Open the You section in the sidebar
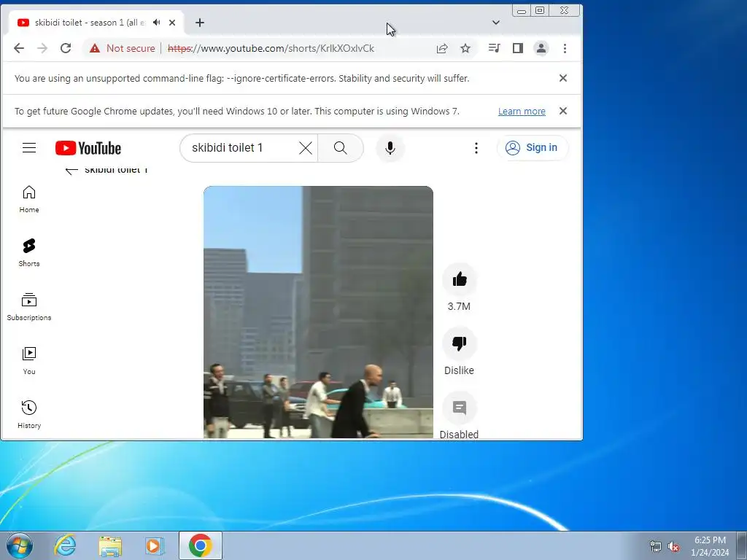Image resolution: width=747 pixels, height=560 pixels. [x=29, y=361]
